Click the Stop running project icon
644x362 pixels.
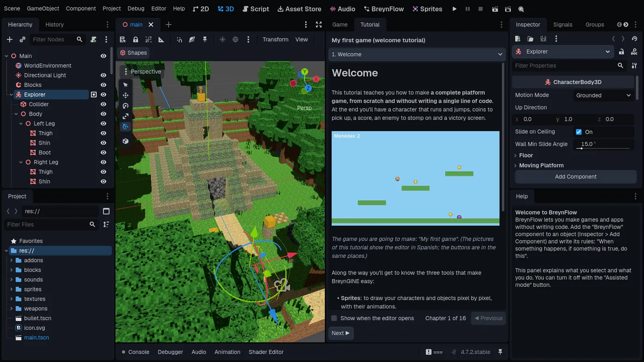481,9
